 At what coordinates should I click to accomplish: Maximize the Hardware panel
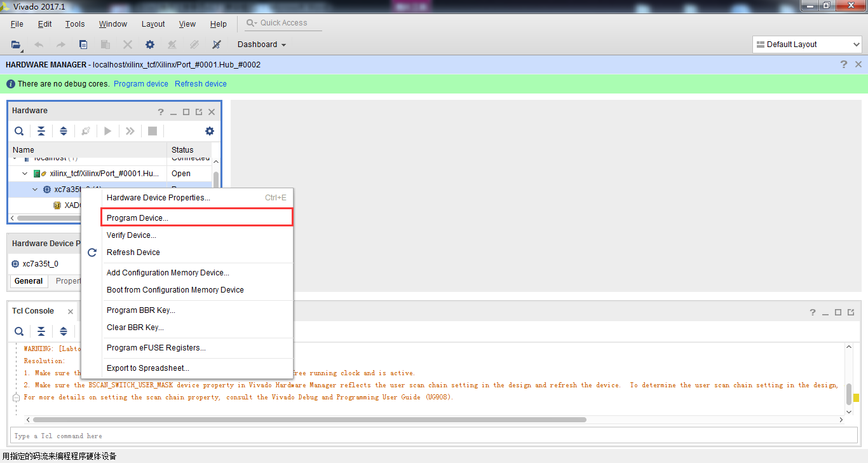coord(186,112)
